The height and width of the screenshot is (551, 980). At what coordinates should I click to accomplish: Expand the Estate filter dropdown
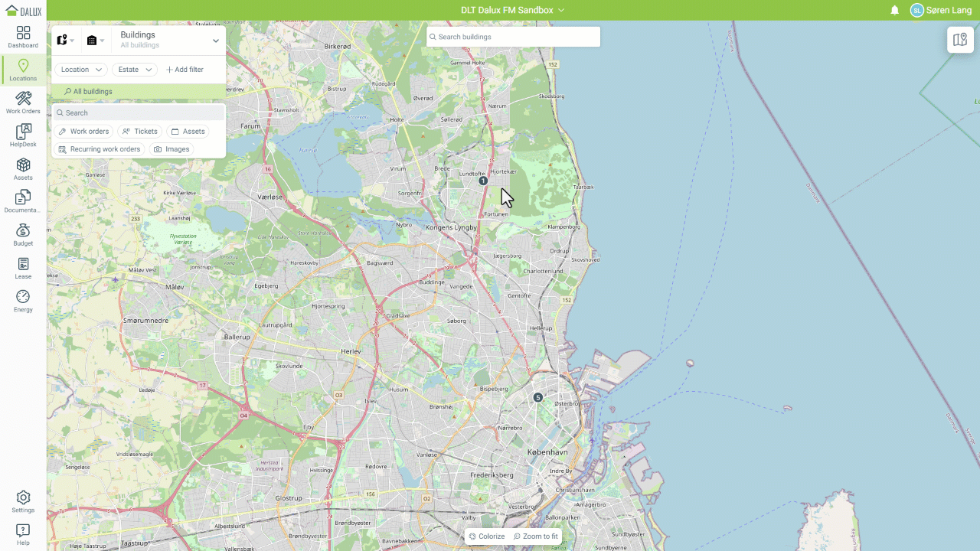(x=135, y=70)
